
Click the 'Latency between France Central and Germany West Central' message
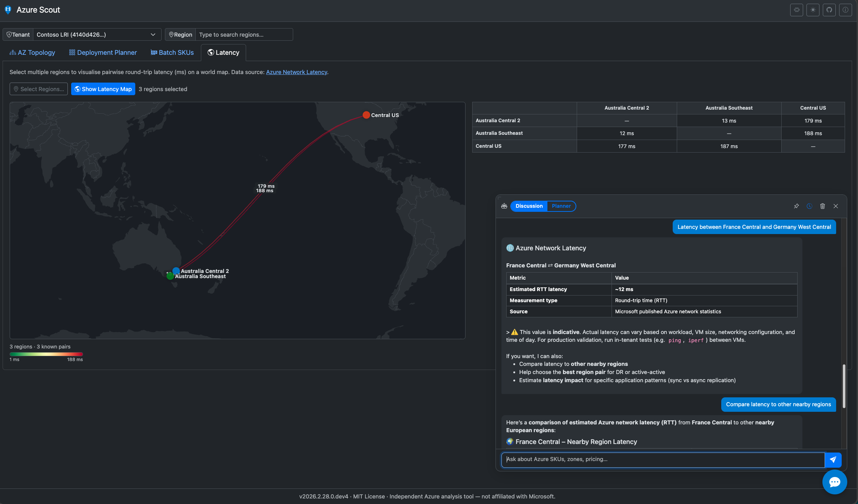click(x=754, y=227)
